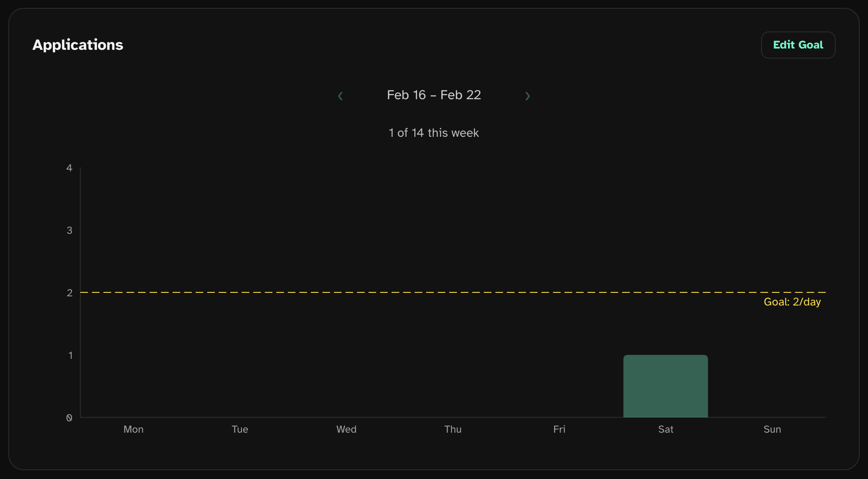Click the Sat axis label
The width and height of the screenshot is (868, 479).
(666, 429)
